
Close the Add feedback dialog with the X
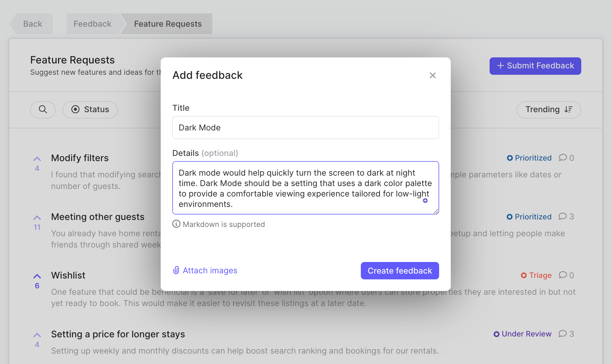(x=432, y=75)
